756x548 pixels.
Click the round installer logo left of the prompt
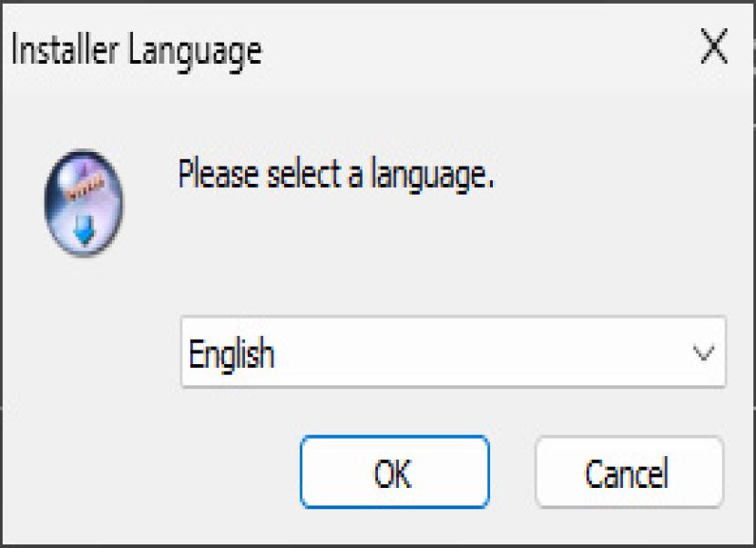pyautogui.click(x=84, y=202)
